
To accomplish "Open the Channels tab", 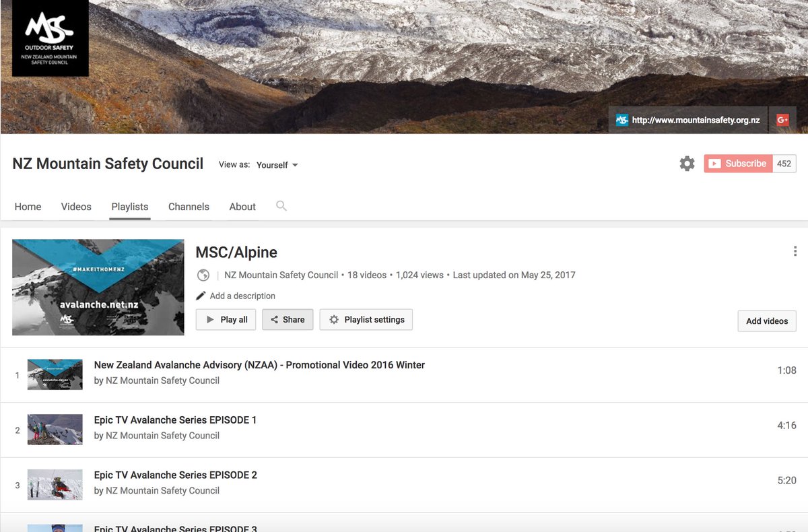I will click(x=189, y=207).
